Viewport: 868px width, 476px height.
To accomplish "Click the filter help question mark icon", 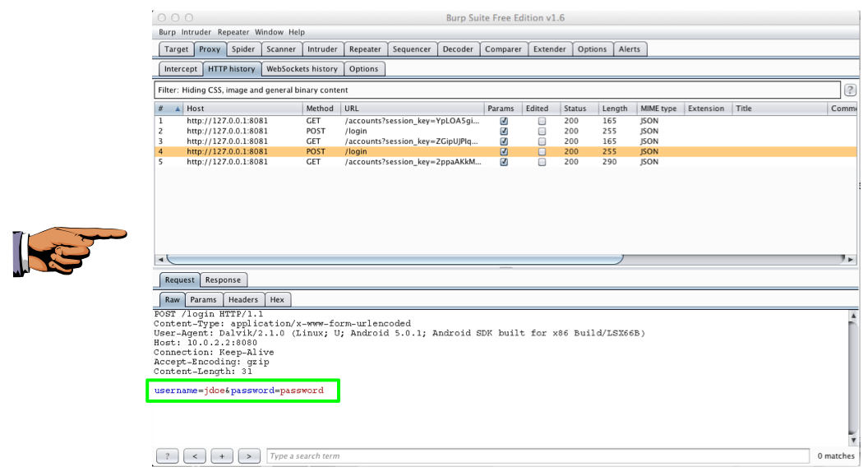I will (850, 90).
